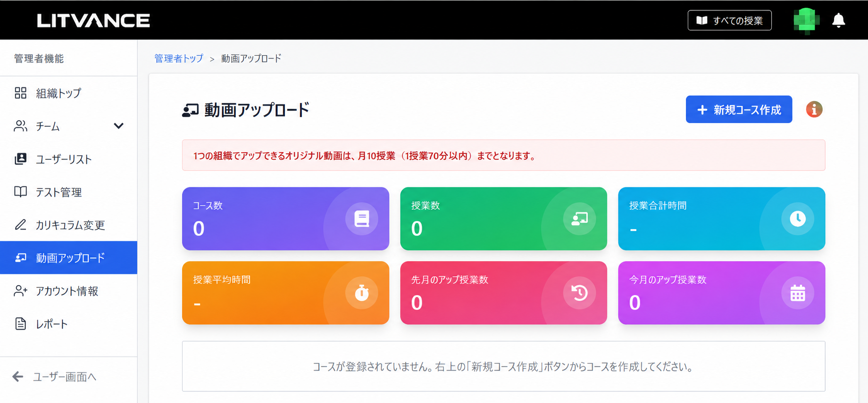Click the 今月のアップ授業数 card label
This screenshot has height=403, width=868.
click(668, 280)
